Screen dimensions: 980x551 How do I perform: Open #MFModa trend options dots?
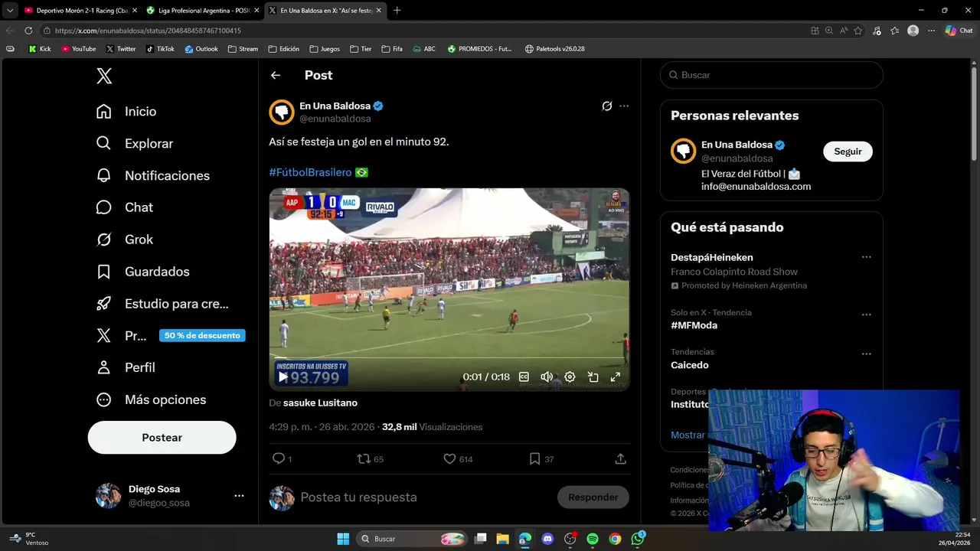click(x=867, y=315)
